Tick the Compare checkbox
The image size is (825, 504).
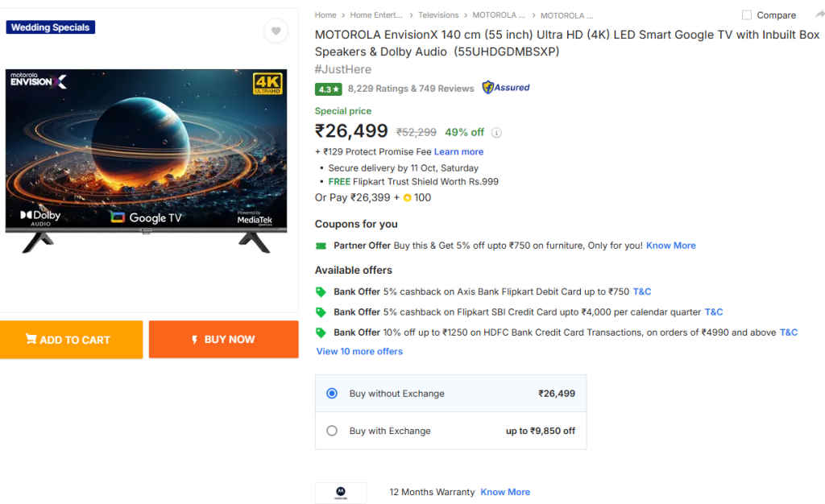tap(745, 14)
